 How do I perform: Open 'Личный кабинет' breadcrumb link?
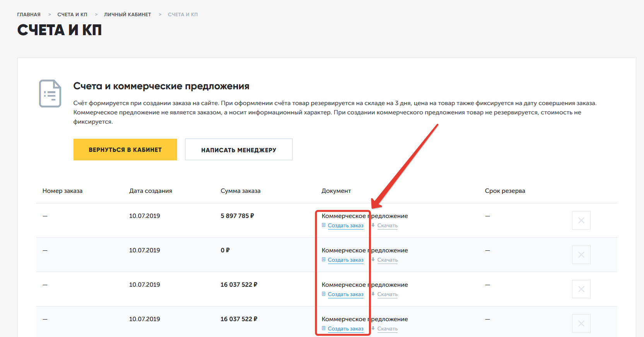(x=127, y=15)
